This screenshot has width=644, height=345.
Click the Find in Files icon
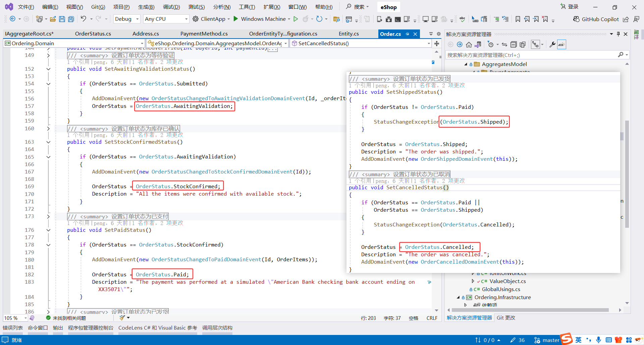336,19
